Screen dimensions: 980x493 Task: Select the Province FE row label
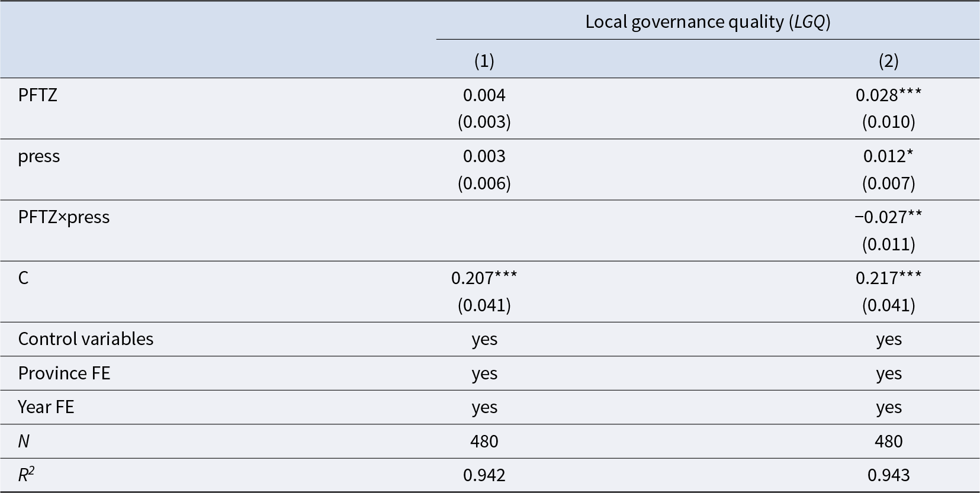click(64, 373)
